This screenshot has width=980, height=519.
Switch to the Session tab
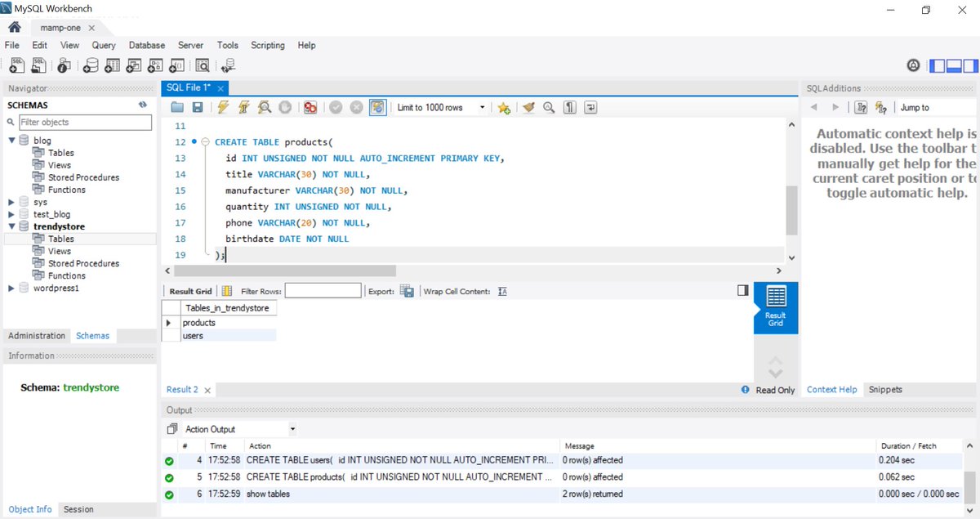pyautogui.click(x=78, y=509)
